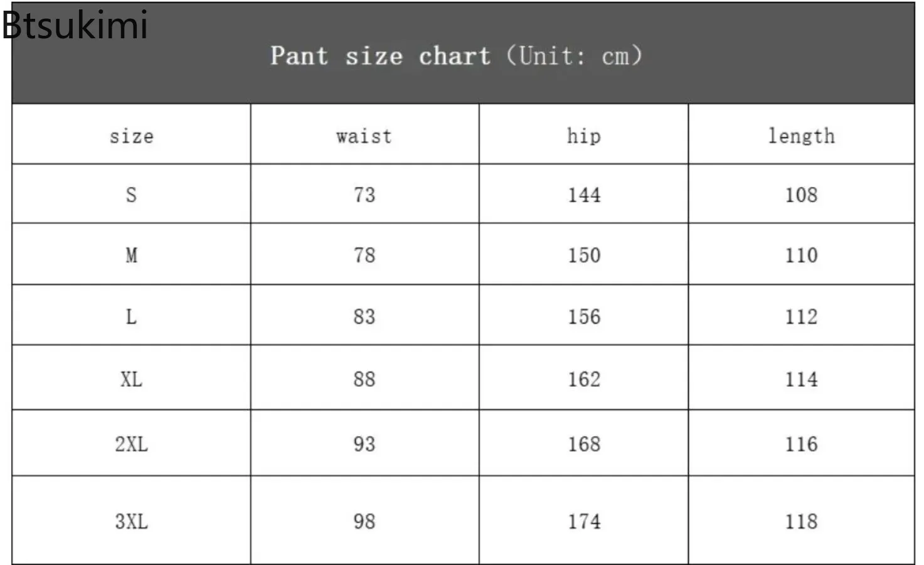924x565 pixels.
Task: Select length value 118 cell
Action: [x=801, y=522]
